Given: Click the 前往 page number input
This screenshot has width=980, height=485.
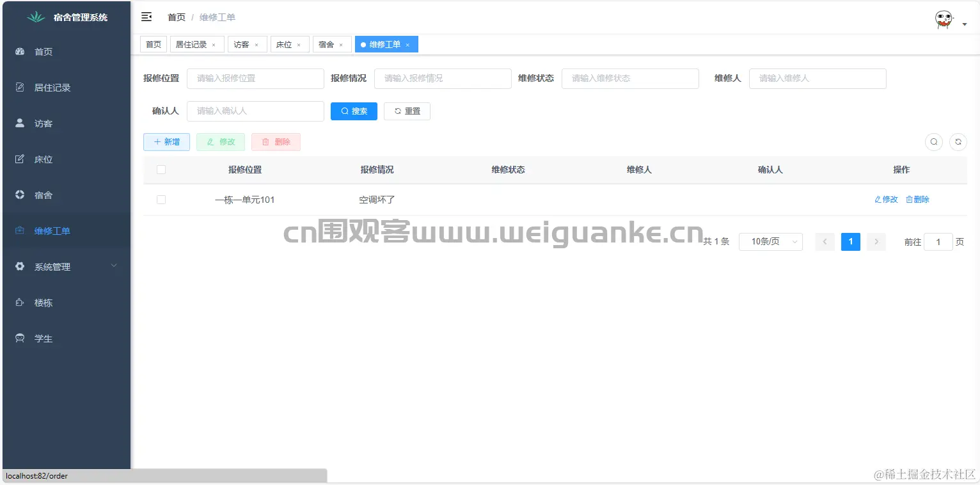Looking at the screenshot, I should pos(938,242).
